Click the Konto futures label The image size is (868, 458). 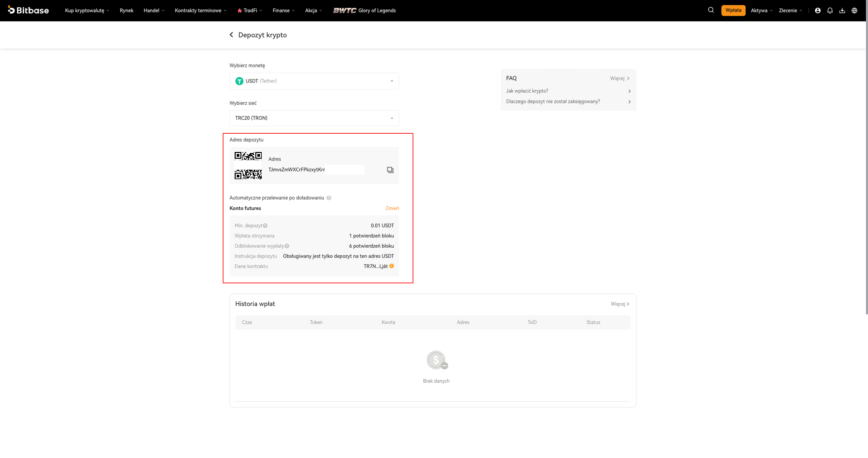tap(245, 208)
